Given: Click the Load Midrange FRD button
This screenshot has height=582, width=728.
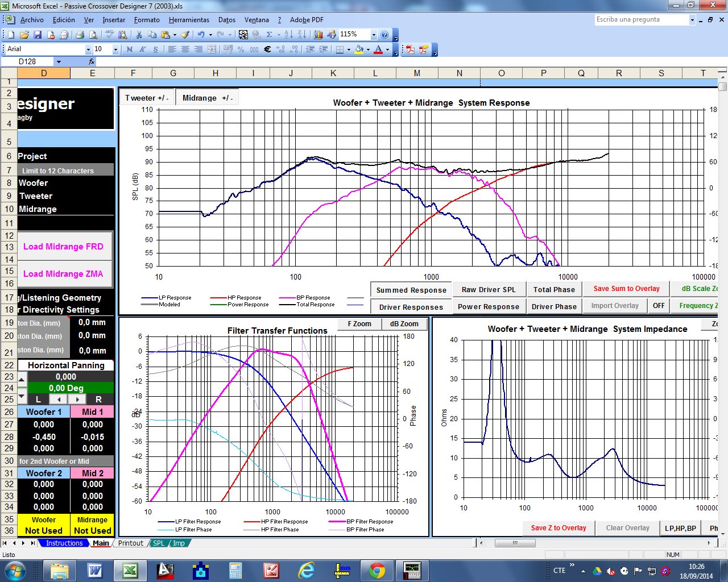Looking at the screenshot, I should (63, 247).
